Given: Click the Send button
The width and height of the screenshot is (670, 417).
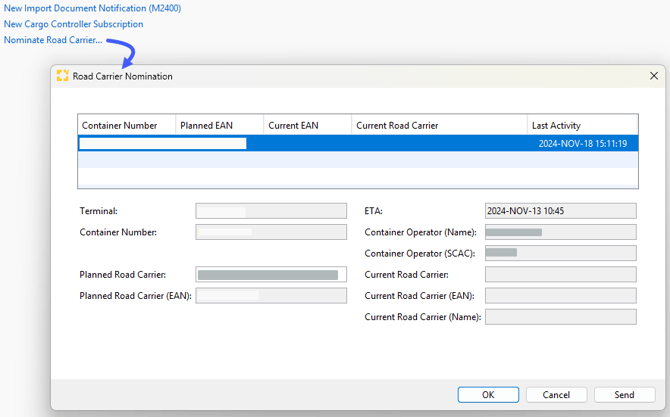Looking at the screenshot, I should [624, 395].
